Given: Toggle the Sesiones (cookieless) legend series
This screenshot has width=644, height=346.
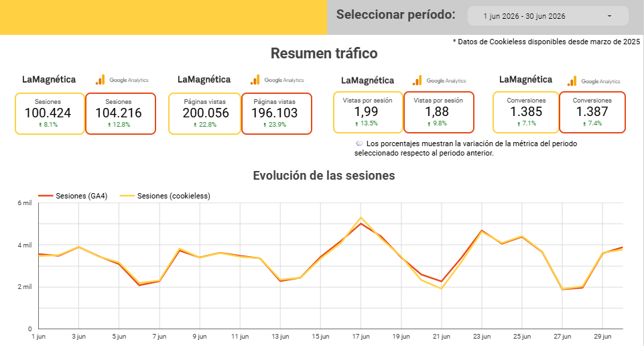Looking at the screenshot, I should 165,196.
